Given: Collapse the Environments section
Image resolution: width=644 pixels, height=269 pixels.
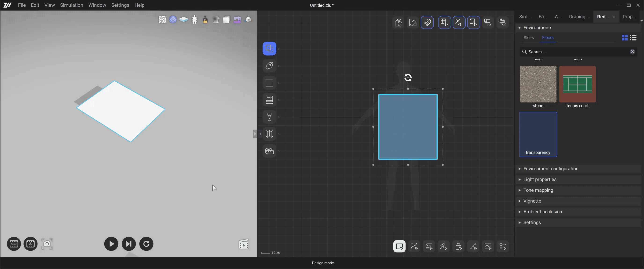Looking at the screenshot, I should click(520, 28).
